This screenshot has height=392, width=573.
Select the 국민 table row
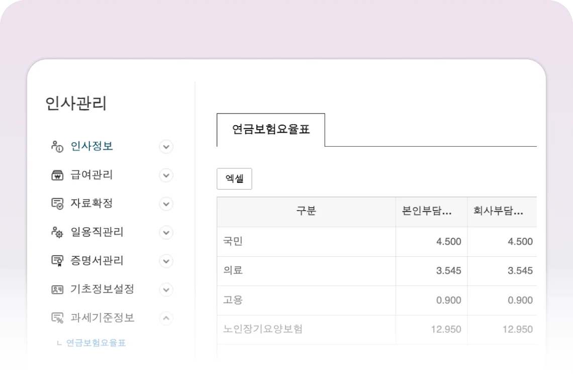click(x=306, y=242)
